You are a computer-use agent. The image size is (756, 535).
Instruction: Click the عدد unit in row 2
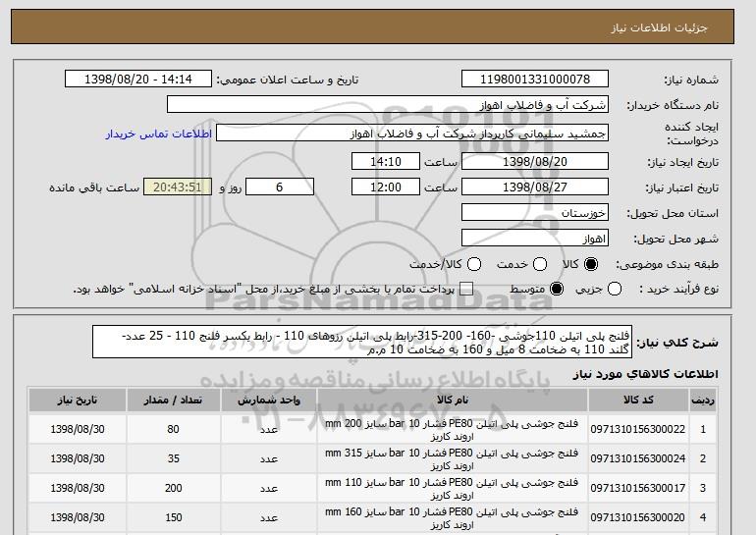[269, 458]
